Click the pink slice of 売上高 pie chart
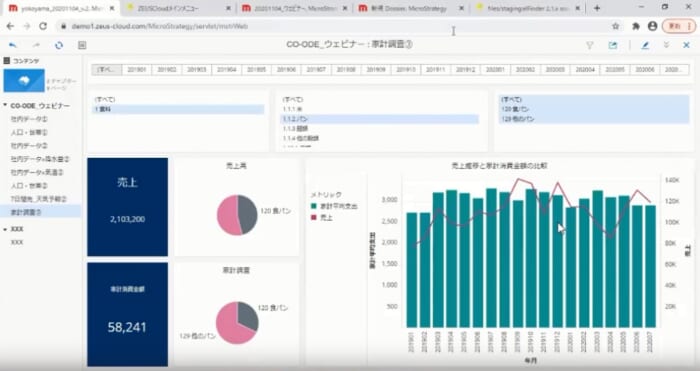Image resolution: width=700 pixels, height=371 pixels. pyautogui.click(x=229, y=215)
